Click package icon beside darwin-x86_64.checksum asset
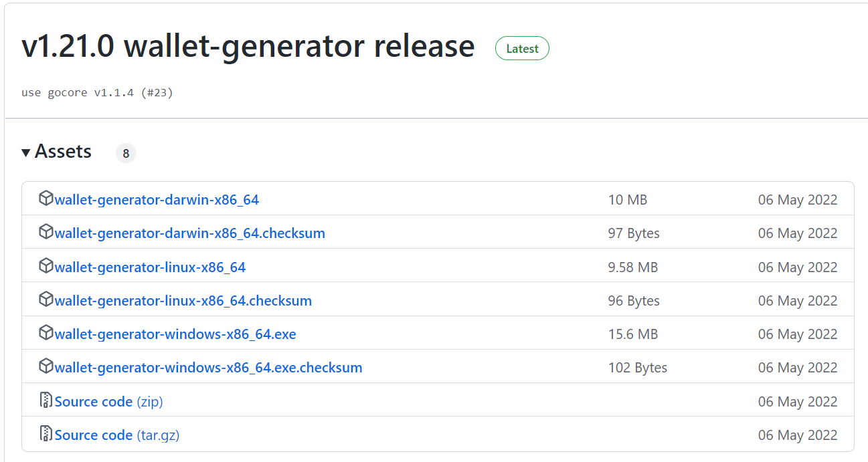Screen dimensions: 868x462 (46, 232)
